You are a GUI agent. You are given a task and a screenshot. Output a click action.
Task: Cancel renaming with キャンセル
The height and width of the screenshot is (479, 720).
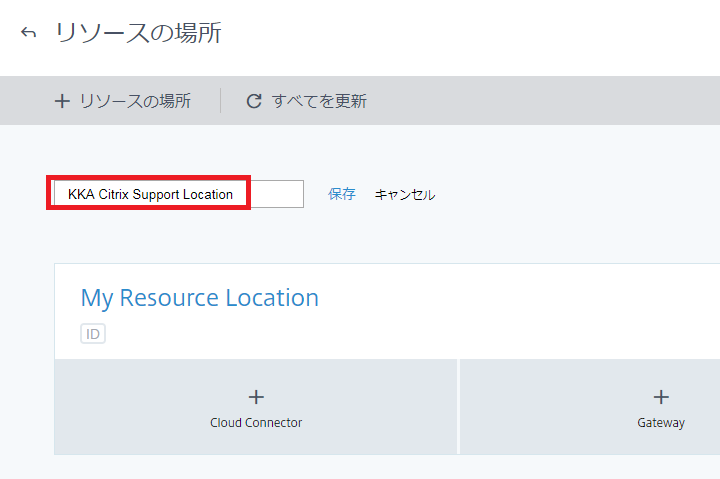click(405, 194)
